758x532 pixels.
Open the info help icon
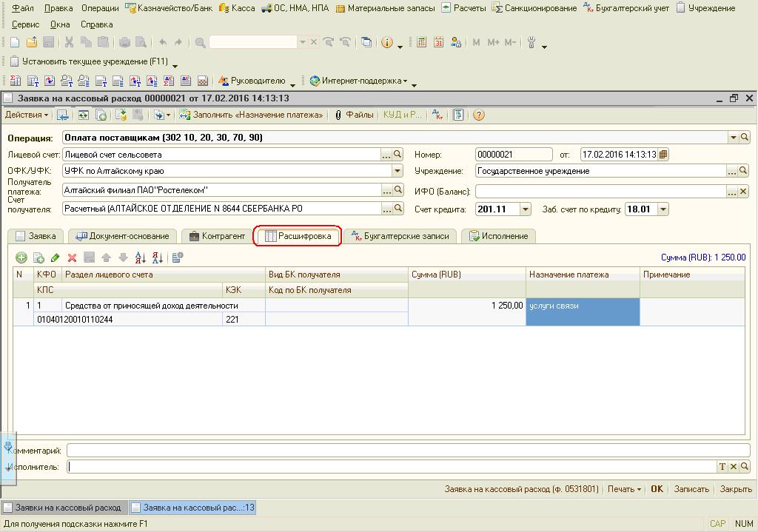tap(386, 42)
